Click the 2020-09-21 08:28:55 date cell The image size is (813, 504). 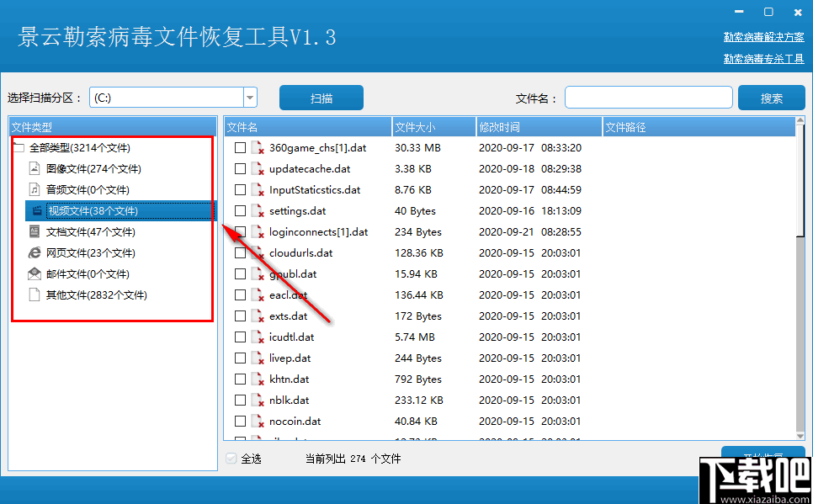click(x=530, y=231)
